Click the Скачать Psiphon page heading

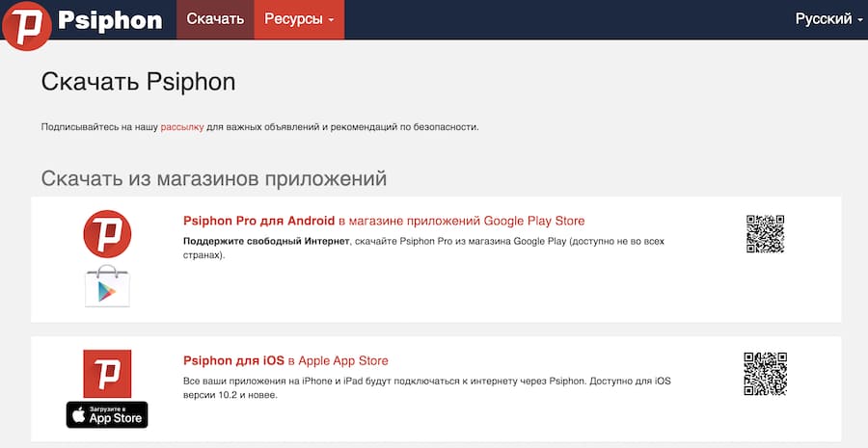[138, 82]
